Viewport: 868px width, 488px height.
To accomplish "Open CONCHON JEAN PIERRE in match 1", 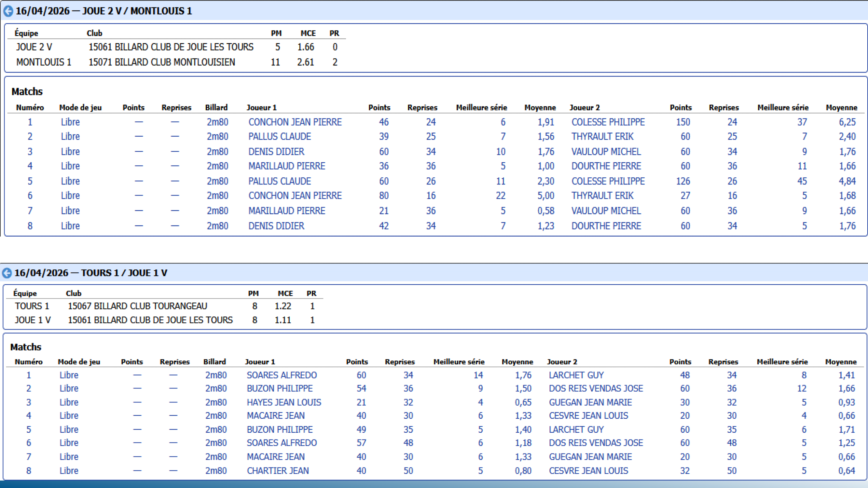I will click(295, 122).
